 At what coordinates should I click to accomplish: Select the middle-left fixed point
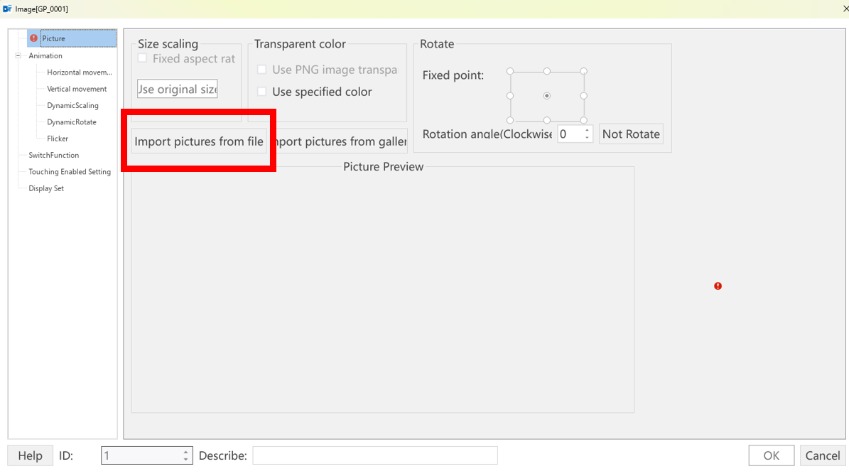coord(510,96)
